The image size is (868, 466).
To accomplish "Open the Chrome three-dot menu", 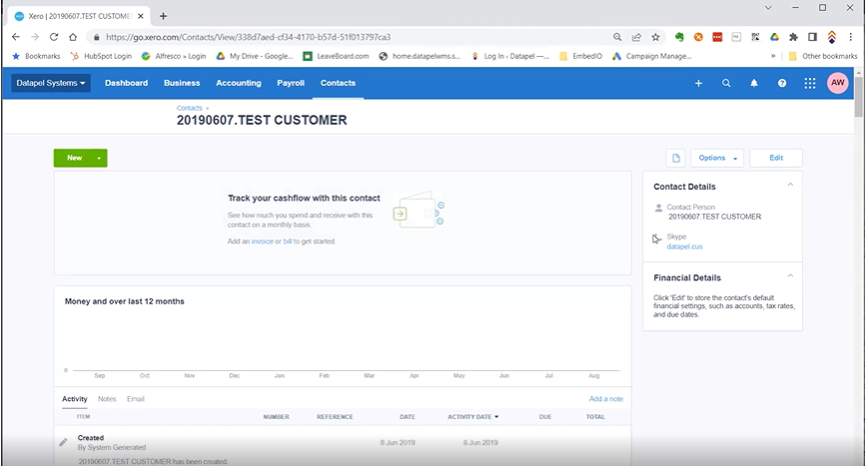I will (x=851, y=37).
